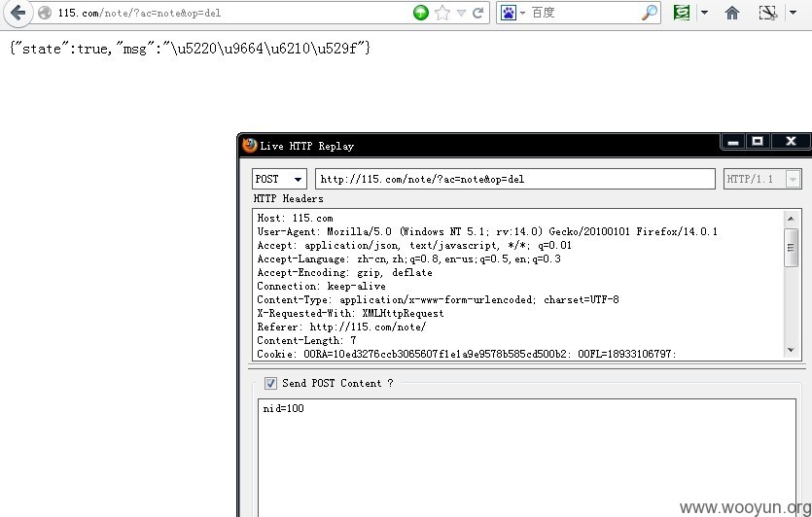Screen dimensions: 812x517
Task: Open dropdown next to scissors icon
Action: [793, 13]
